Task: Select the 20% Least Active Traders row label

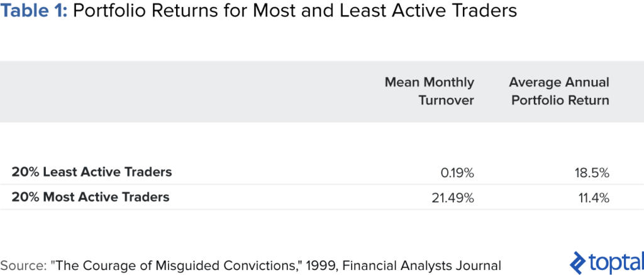Action: [x=92, y=172]
